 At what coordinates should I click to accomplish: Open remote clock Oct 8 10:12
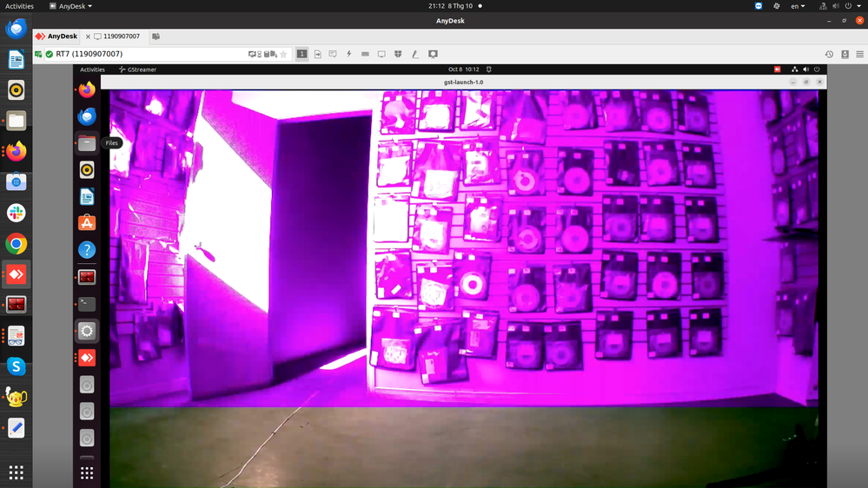[x=464, y=69]
